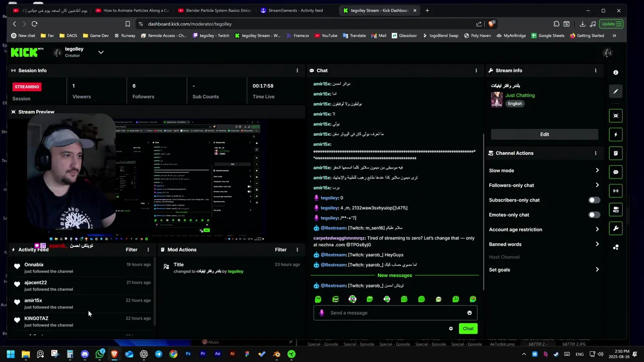Insert the first green Kick emote
The width and height of the screenshot is (644, 362).
(318, 299)
